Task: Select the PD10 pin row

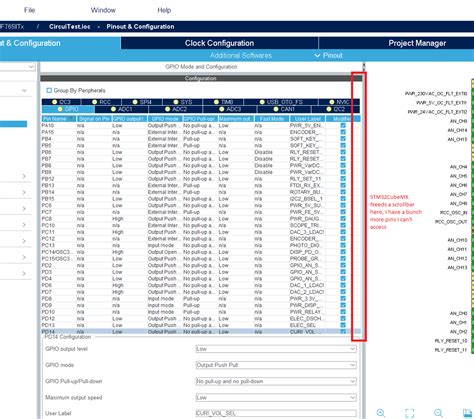Action: (201, 312)
